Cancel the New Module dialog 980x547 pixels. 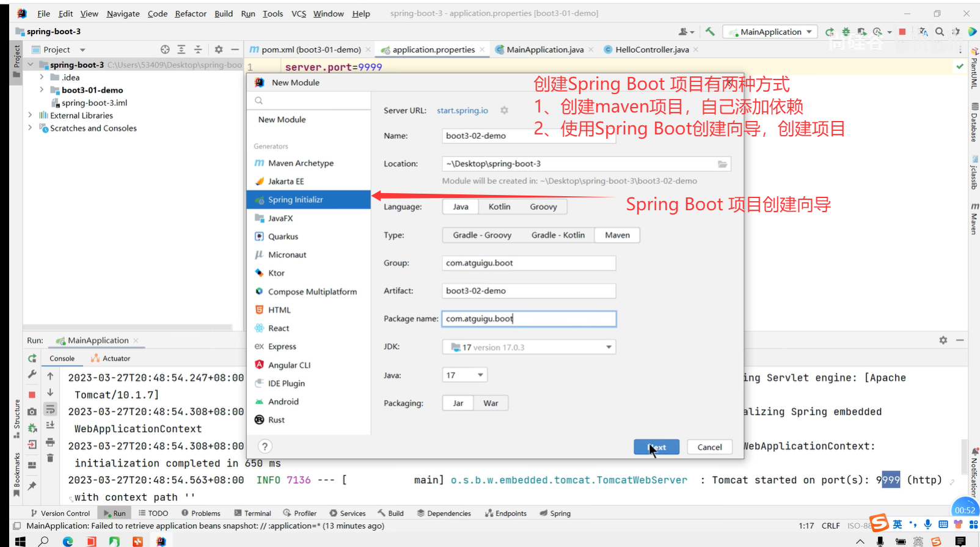pyautogui.click(x=709, y=447)
